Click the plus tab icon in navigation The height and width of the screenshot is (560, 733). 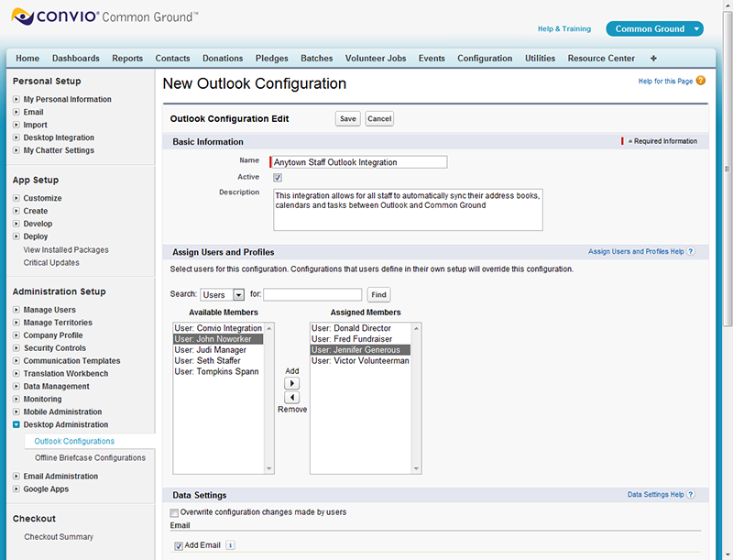[653, 59]
